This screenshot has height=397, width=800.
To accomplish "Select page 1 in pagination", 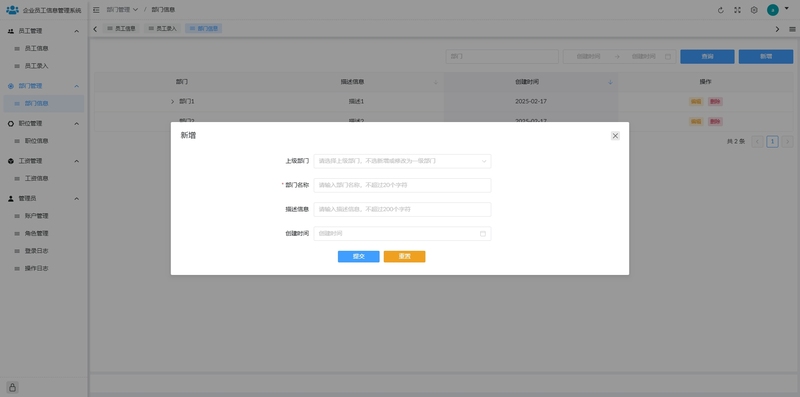I will point(772,141).
